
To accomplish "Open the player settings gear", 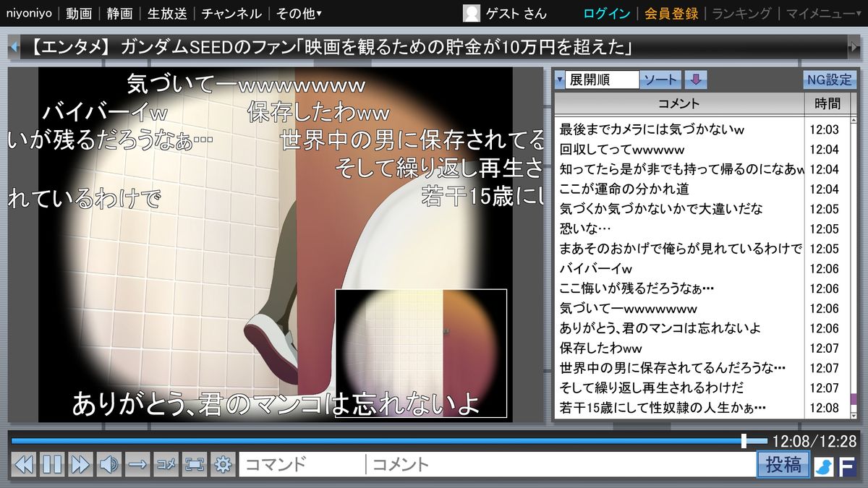I will point(223,464).
